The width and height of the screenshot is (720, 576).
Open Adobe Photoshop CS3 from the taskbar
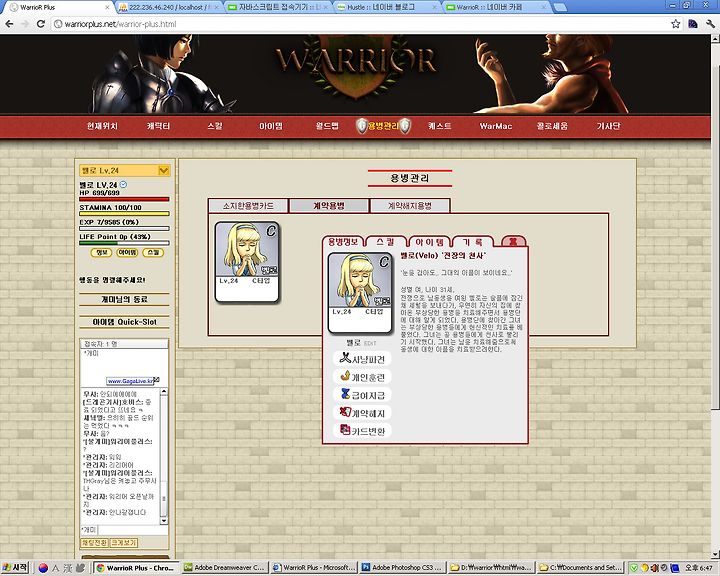click(x=403, y=568)
